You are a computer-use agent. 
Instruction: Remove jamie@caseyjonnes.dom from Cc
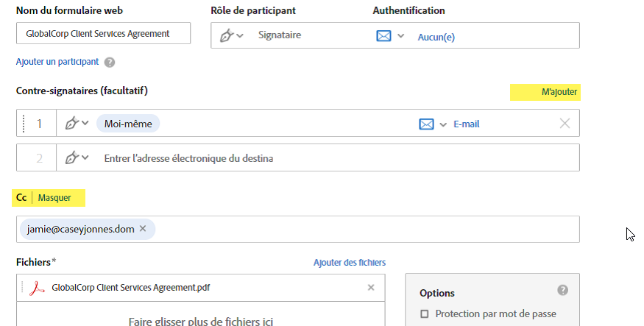click(143, 229)
